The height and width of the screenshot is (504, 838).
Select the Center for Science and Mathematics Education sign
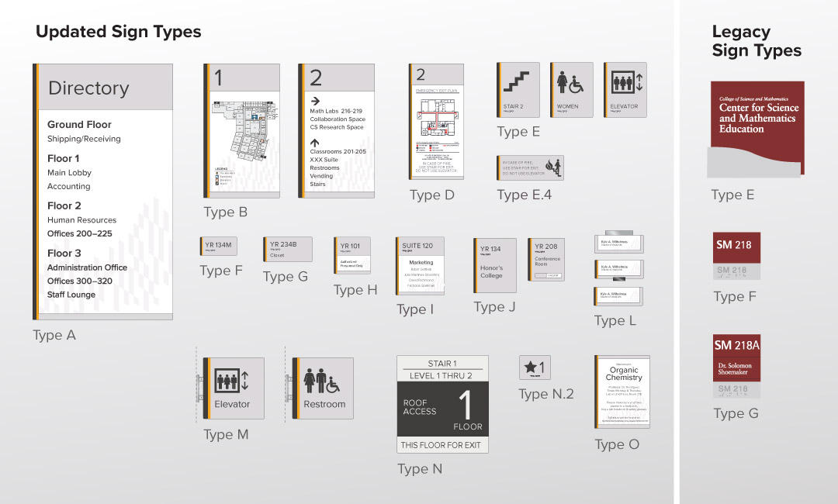point(757,117)
